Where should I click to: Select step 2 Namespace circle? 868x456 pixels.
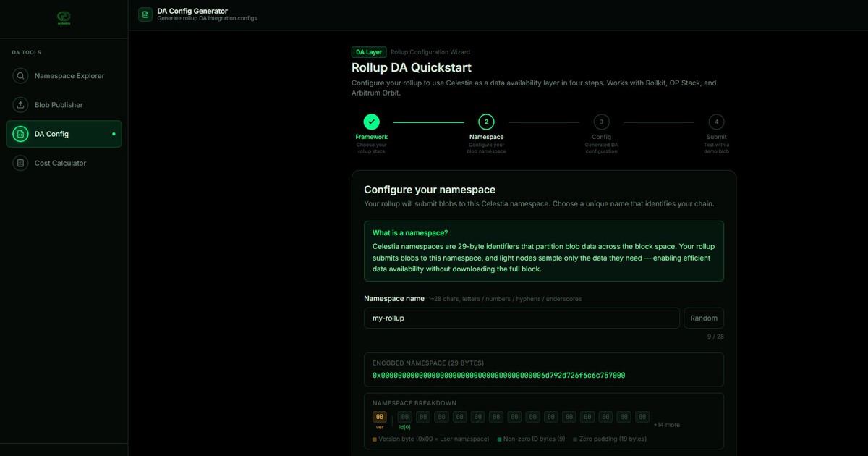486,122
